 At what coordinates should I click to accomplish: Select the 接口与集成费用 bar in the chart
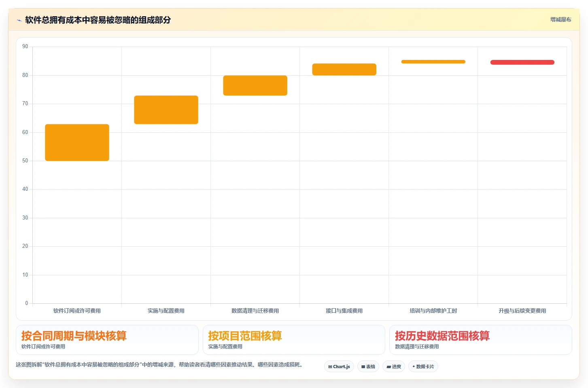[344, 69]
